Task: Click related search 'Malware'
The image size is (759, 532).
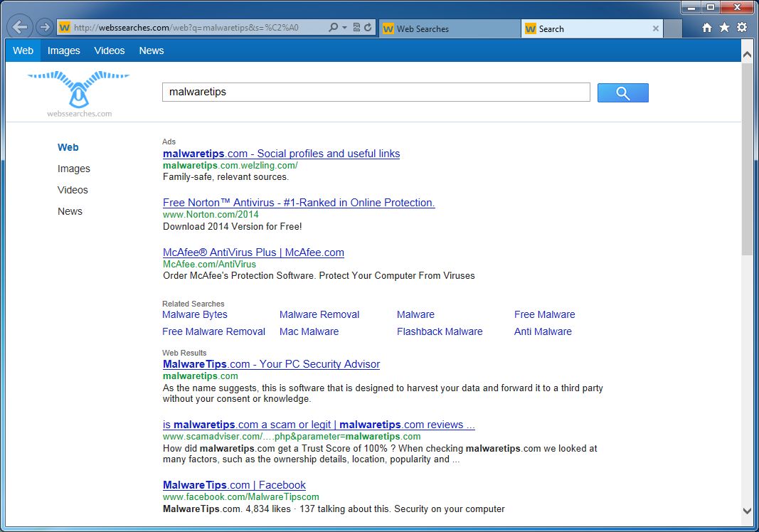Action: pos(416,314)
